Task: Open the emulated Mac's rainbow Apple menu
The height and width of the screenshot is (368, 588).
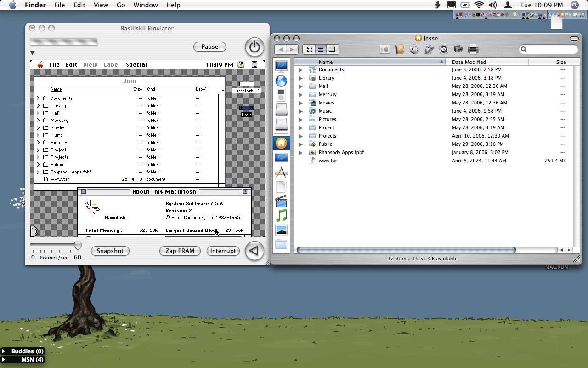Action: (x=40, y=65)
